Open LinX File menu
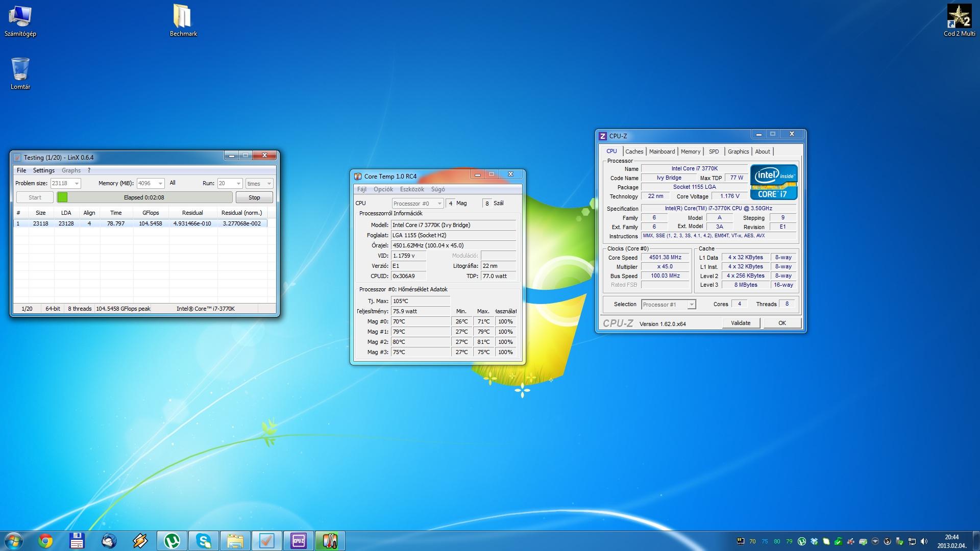This screenshot has width=980, height=551. (21, 170)
